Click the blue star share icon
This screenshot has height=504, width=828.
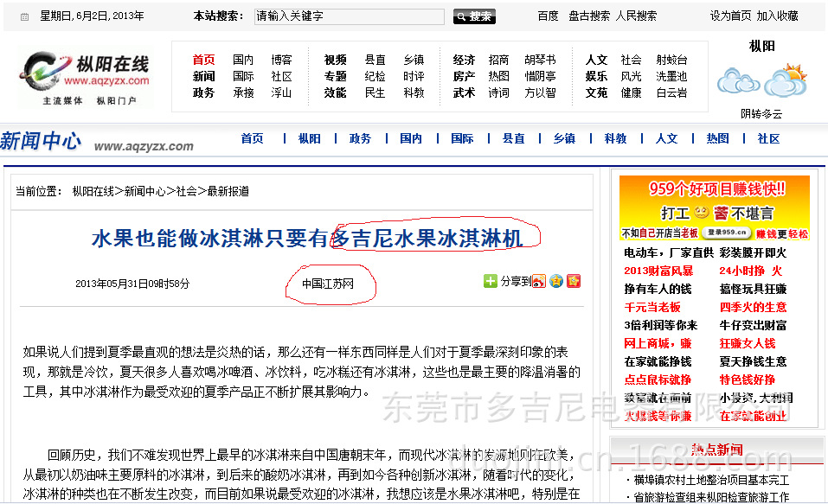(555, 280)
